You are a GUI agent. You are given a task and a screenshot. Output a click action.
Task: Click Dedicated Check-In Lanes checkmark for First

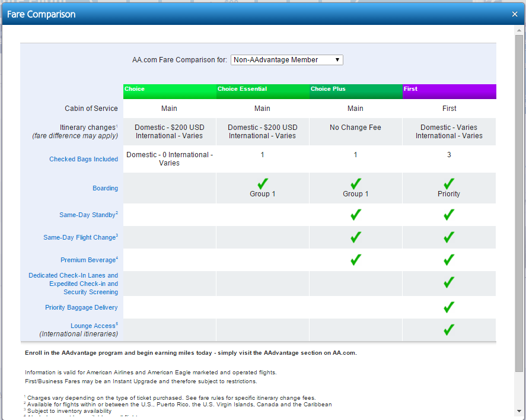pyautogui.click(x=449, y=282)
